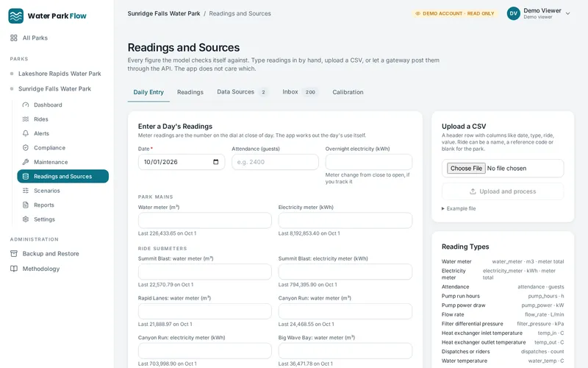Click Rapid Lanes water meter field
This screenshot has height=368, width=588.
[205, 311]
